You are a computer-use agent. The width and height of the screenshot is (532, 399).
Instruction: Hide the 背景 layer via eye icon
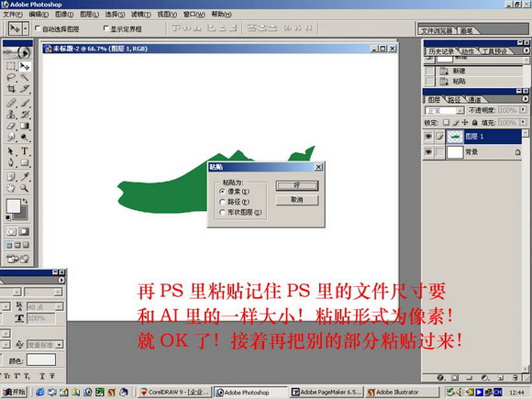click(x=428, y=151)
